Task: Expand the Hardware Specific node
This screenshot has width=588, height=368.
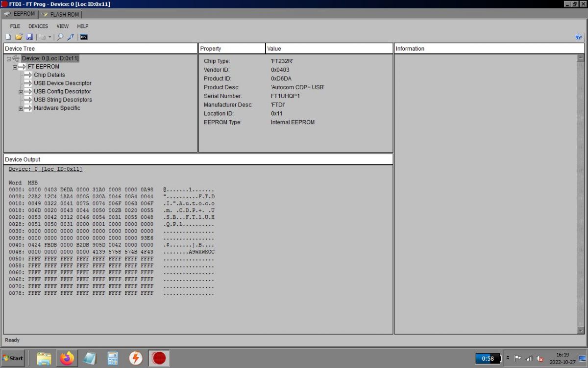Action: (21, 108)
